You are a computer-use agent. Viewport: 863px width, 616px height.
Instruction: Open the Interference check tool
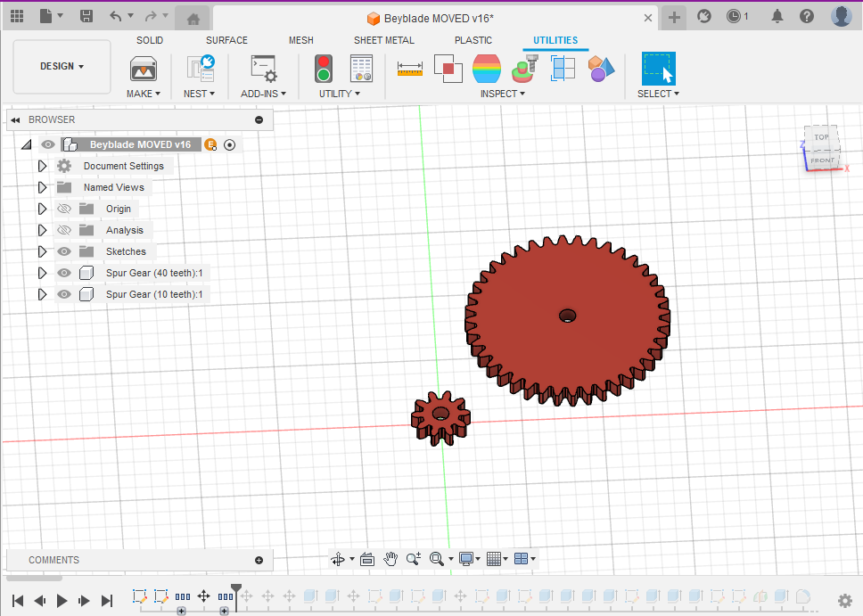point(447,68)
